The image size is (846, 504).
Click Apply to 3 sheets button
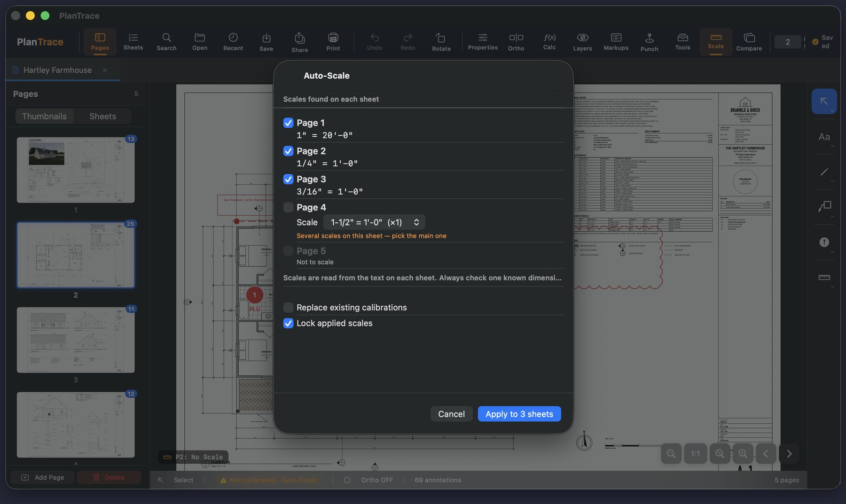(519, 414)
